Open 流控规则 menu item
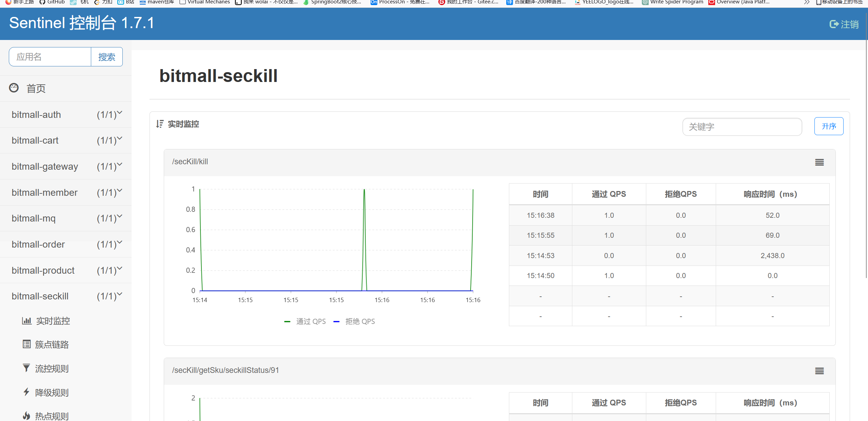 52,369
